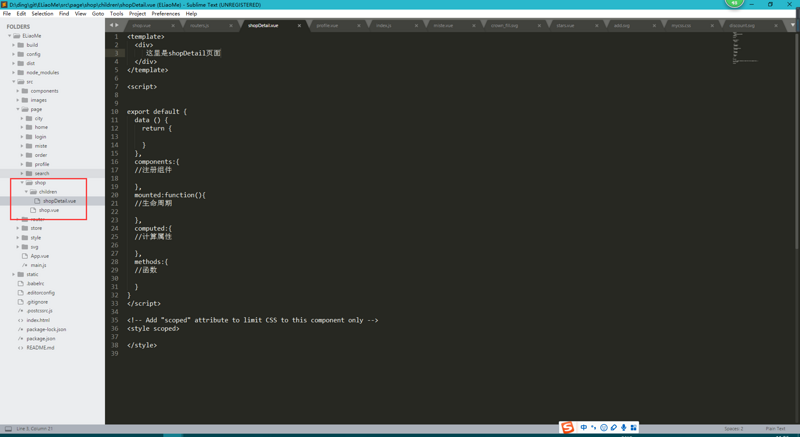
Task: Click the code icon beside README.md
Action: tap(21, 348)
